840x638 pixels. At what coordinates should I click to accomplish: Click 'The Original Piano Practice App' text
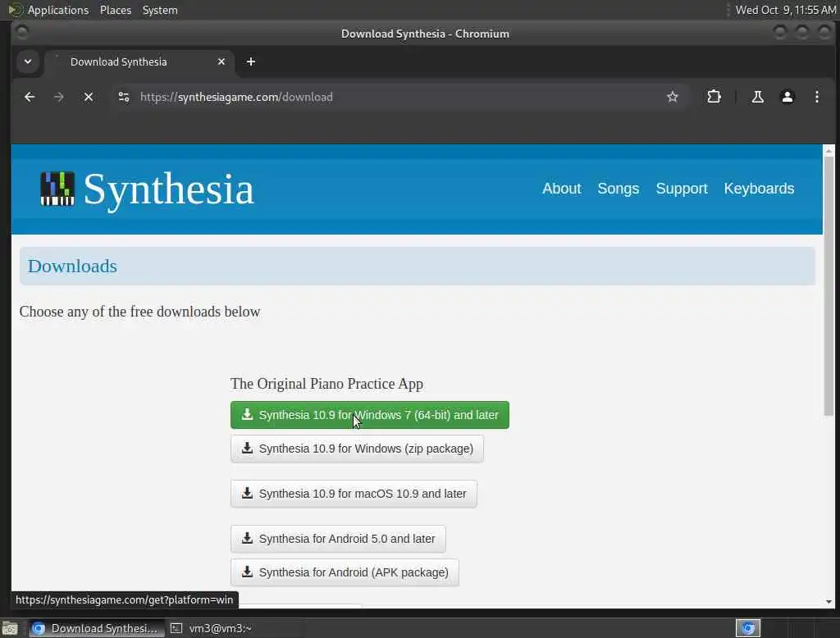(326, 384)
